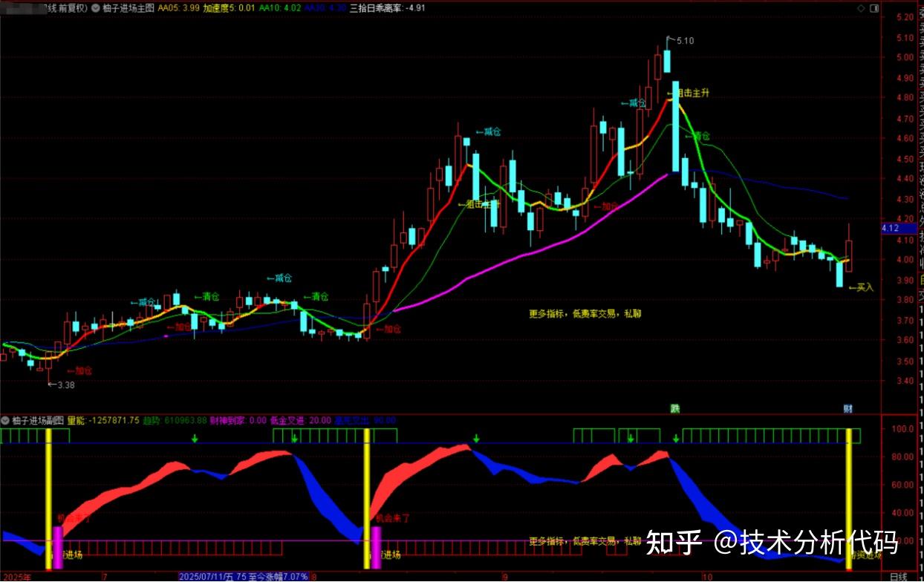
Task: Click the 财神到家 0.00 value
Action: point(238,420)
